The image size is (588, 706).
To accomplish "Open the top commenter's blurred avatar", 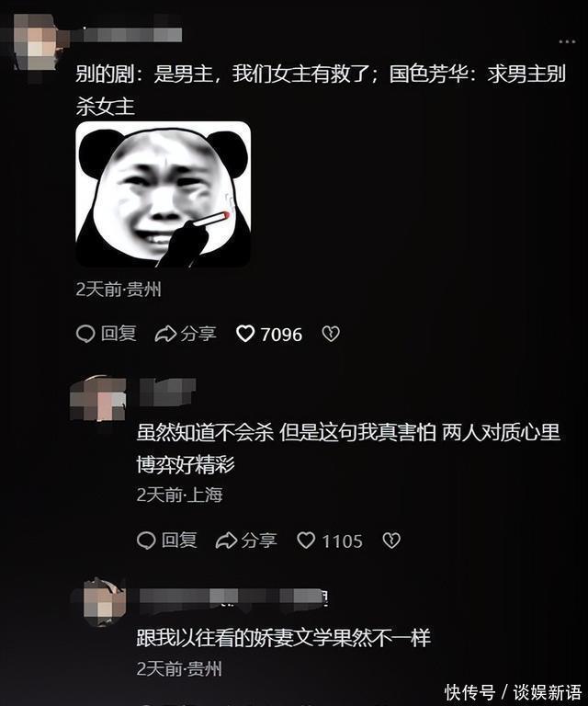I will pos(34,42).
